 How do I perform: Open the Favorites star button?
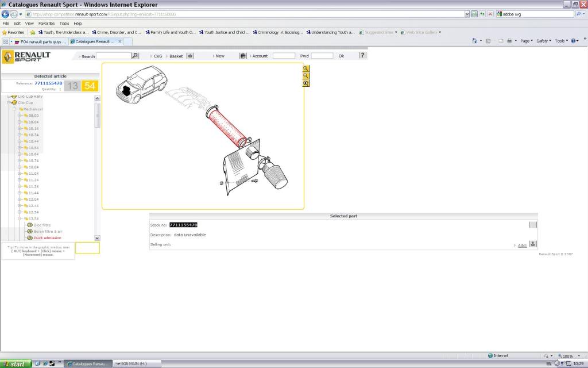click(13, 32)
